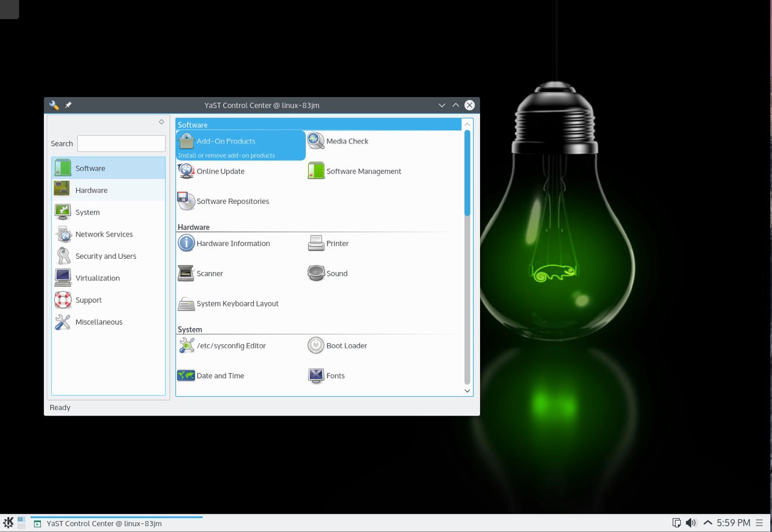Click 'Install or remove add-on products' description
Viewport: 772px width, 532px height.
(x=227, y=156)
